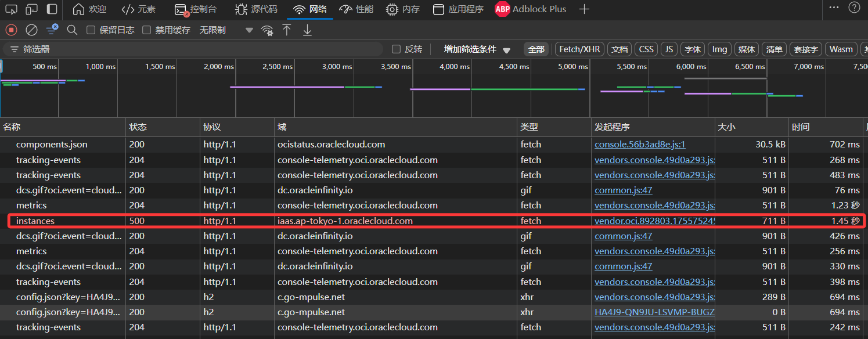
Task: Stop recording network log
Action: click(x=11, y=30)
